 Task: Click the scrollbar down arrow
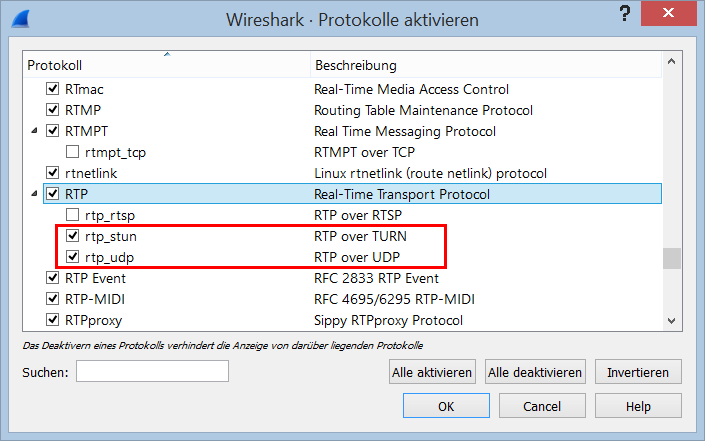pos(671,321)
